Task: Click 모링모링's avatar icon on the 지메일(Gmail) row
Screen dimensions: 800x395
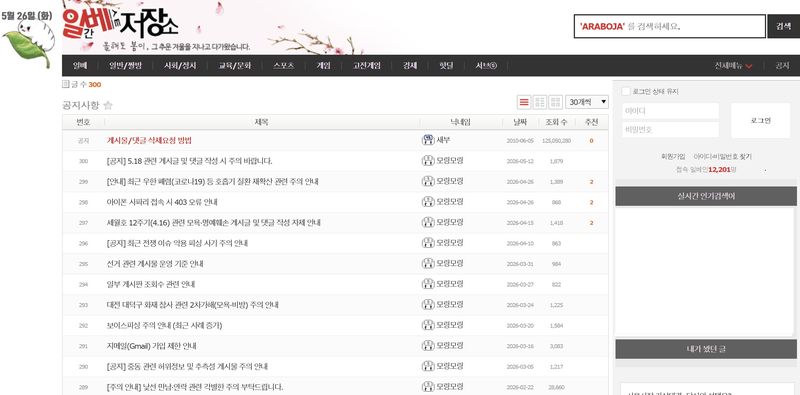Action: pos(428,345)
